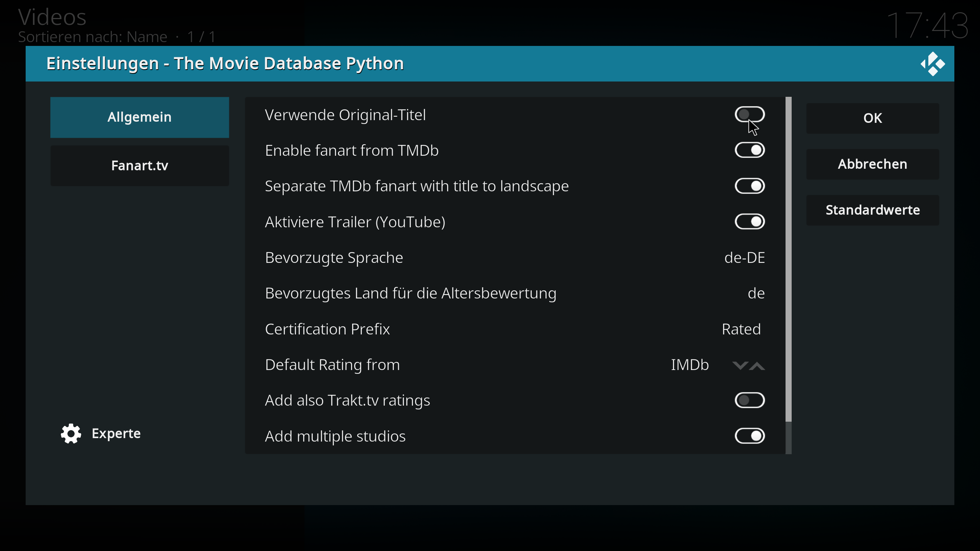Click the Abbrechen button
Viewport: 980px width, 551px height.
click(872, 164)
